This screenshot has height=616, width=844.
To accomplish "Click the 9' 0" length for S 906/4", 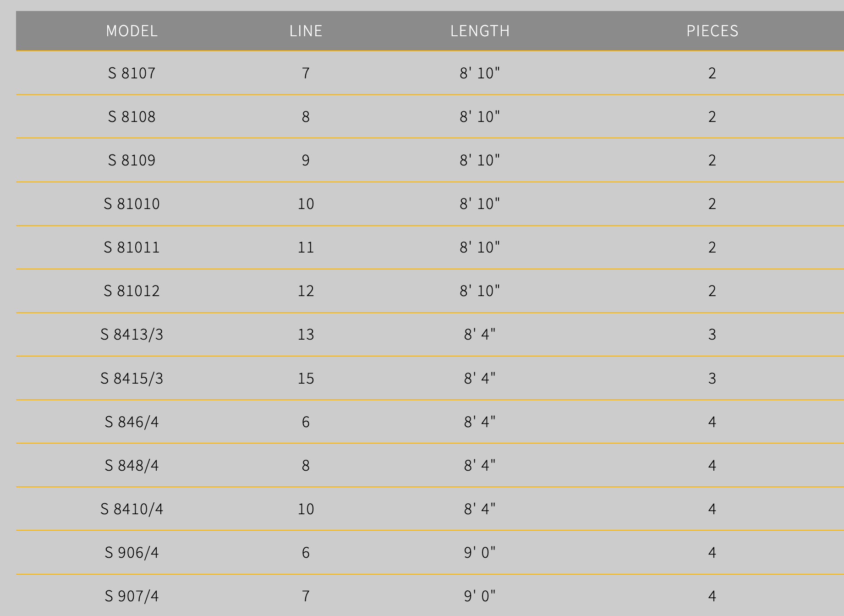I will 480,552.
